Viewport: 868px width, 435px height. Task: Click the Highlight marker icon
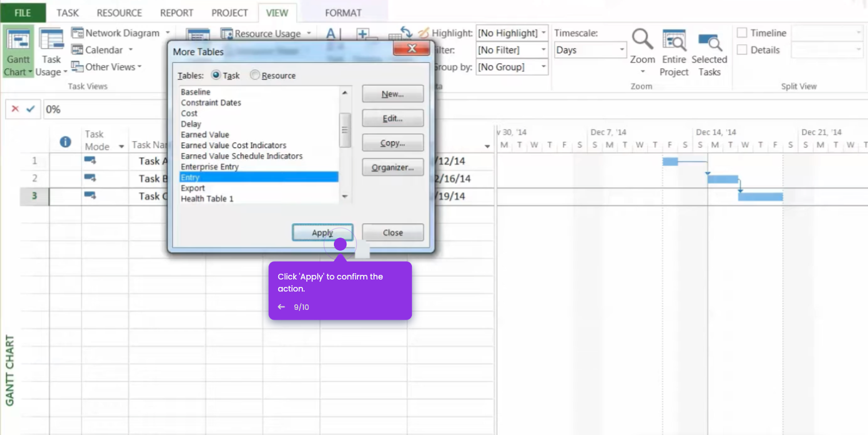[423, 33]
